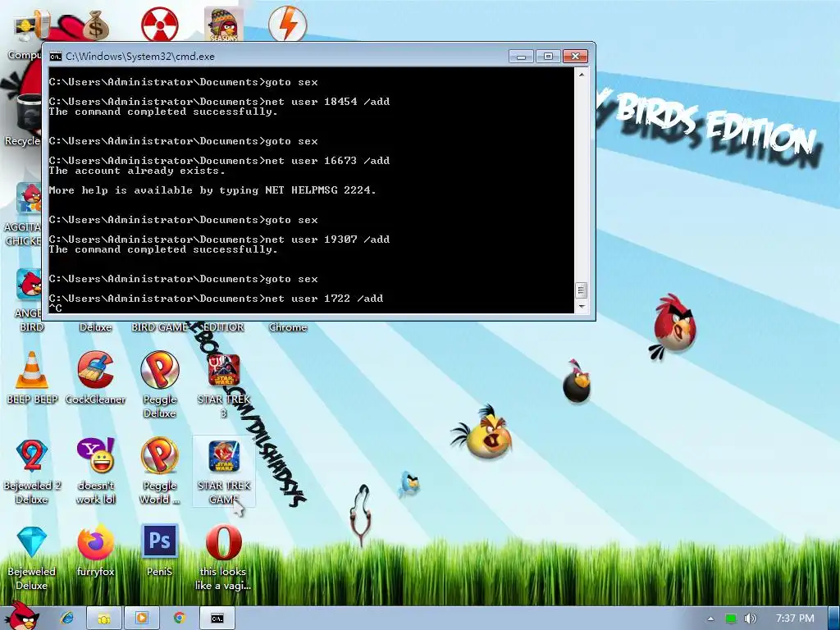Click the Chrome desktop icon label

pyautogui.click(x=288, y=327)
